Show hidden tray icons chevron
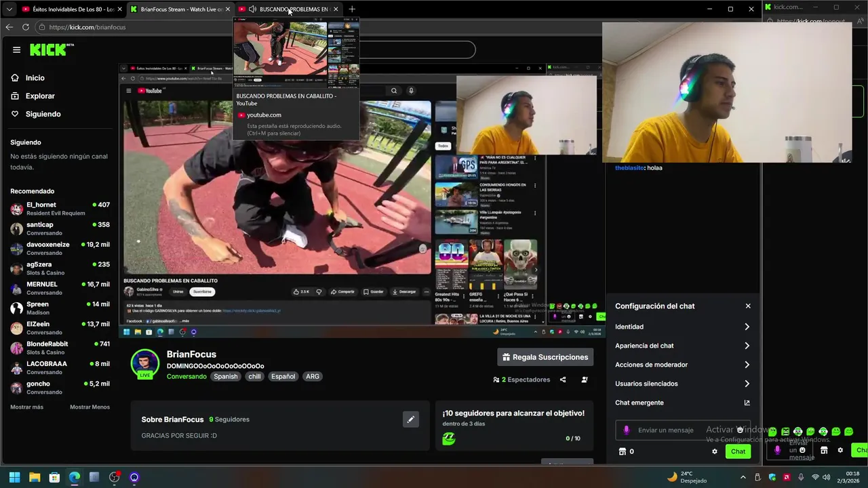 click(x=744, y=477)
